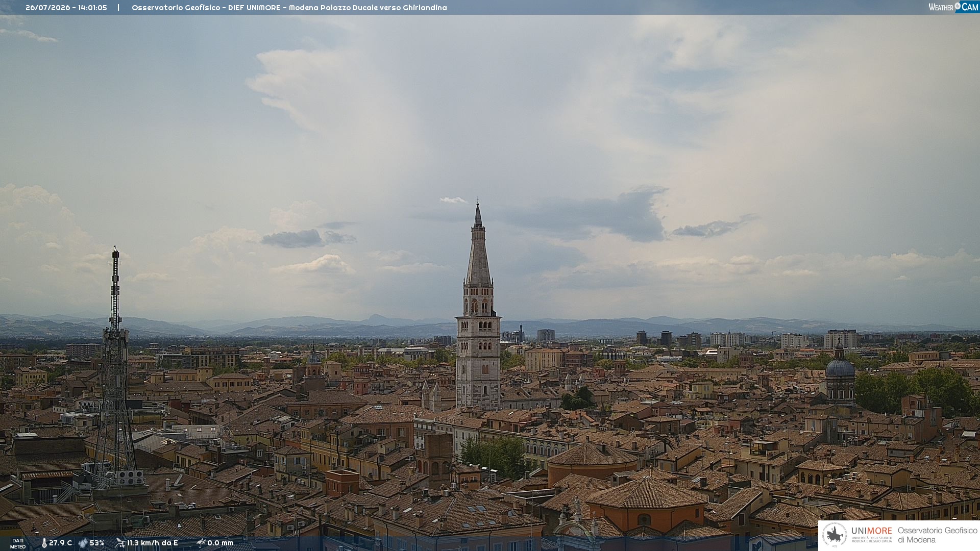Select the 53% humidity reading
This screenshot has height=551, width=980.
pos(97,543)
